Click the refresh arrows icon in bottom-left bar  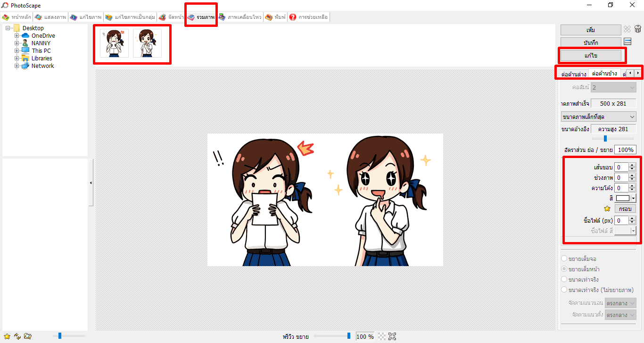click(x=17, y=336)
